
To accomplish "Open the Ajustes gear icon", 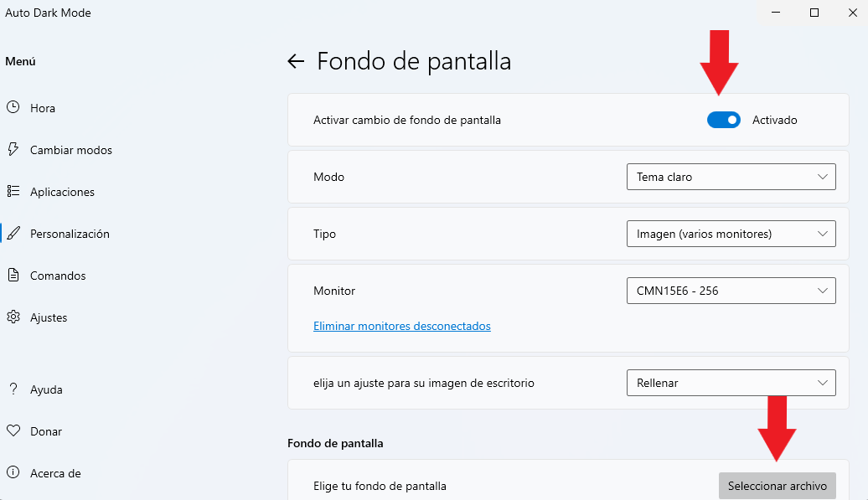I will point(13,317).
